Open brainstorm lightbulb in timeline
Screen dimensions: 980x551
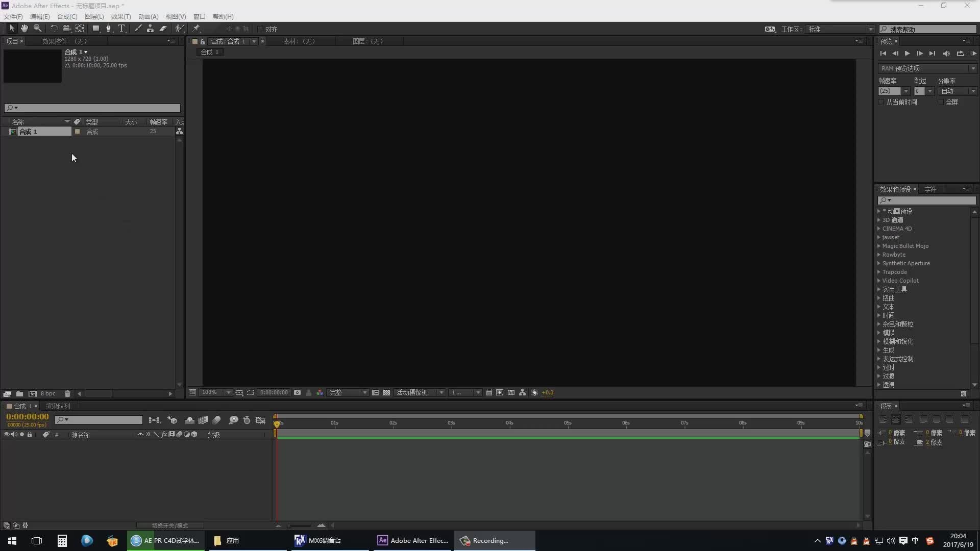click(x=233, y=420)
